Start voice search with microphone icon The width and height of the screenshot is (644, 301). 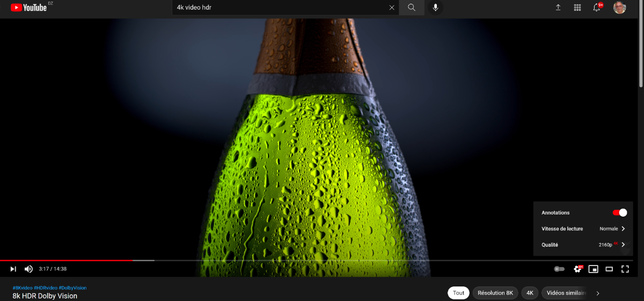pos(435,8)
